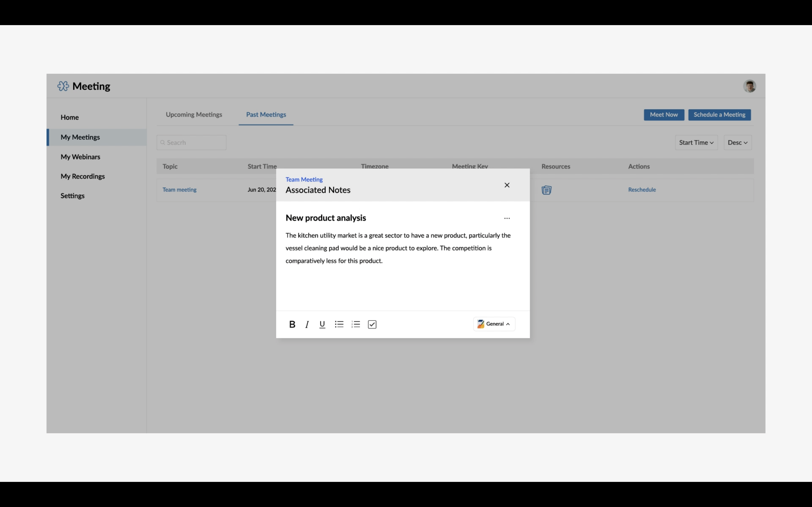Open the user profile avatar

[x=749, y=86]
